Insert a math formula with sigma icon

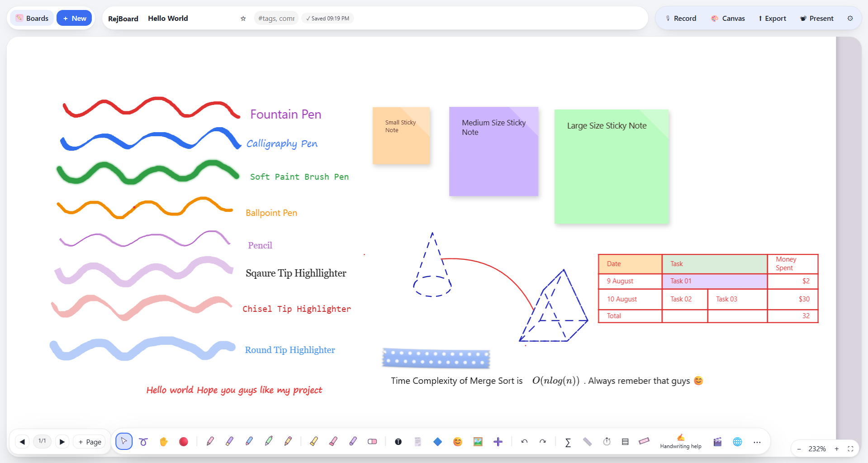point(568,442)
